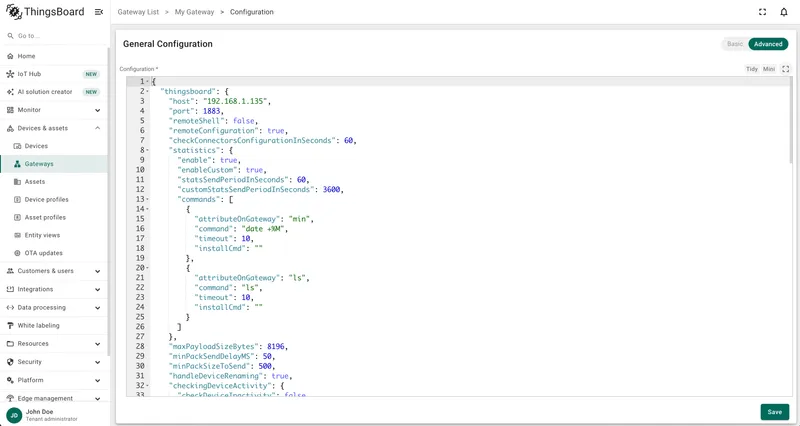Open the IoT Hub menu item

(54, 74)
